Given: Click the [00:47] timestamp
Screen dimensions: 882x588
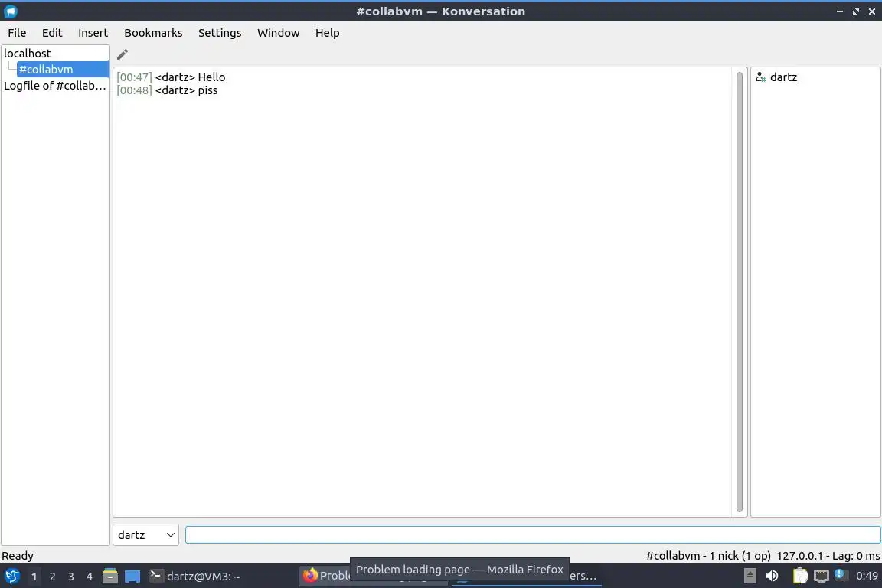Looking at the screenshot, I should 134,77.
